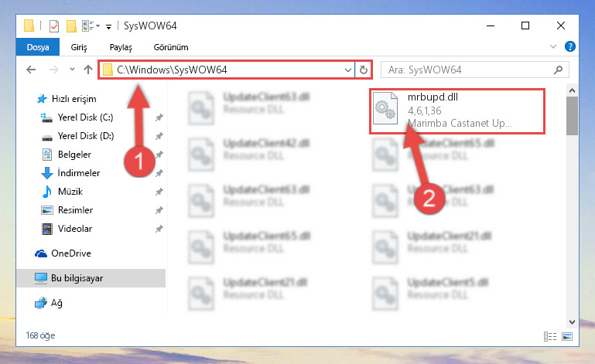Toggle the pin next to Müzik

coord(159,192)
